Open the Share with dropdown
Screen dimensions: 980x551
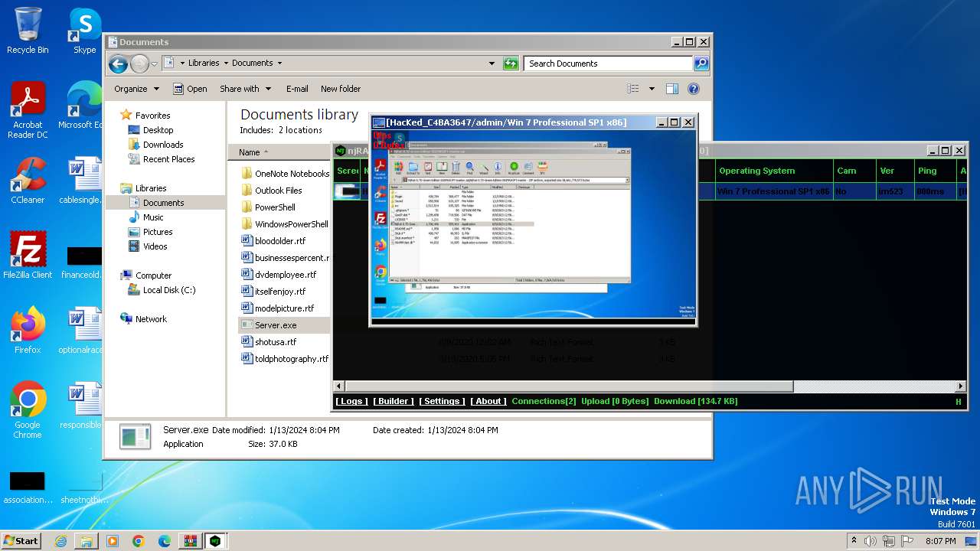click(245, 89)
